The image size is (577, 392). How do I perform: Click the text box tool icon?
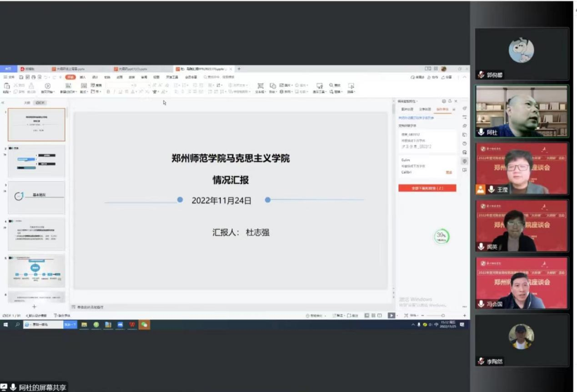[x=260, y=86]
